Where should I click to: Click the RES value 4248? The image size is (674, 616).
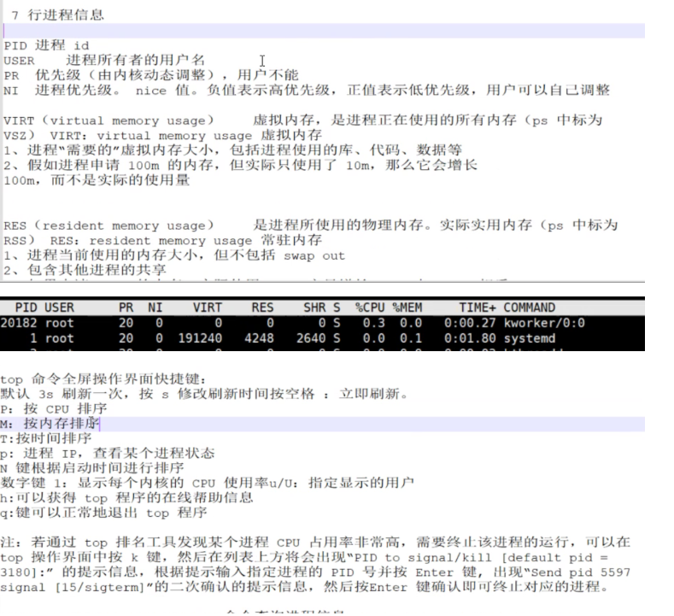click(x=259, y=338)
